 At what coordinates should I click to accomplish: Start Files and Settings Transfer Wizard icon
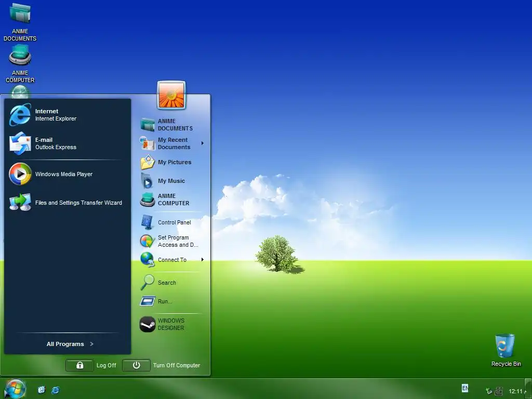click(x=20, y=202)
